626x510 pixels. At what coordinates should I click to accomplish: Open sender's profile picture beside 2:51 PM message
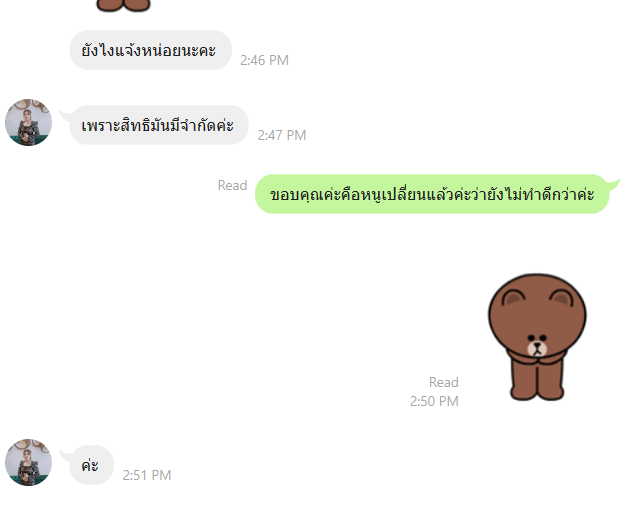pyautogui.click(x=28, y=462)
